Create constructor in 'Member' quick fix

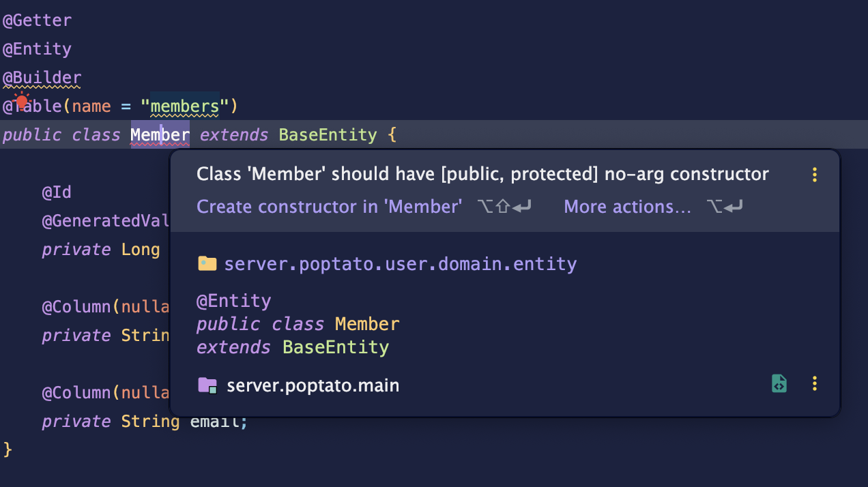pos(330,206)
